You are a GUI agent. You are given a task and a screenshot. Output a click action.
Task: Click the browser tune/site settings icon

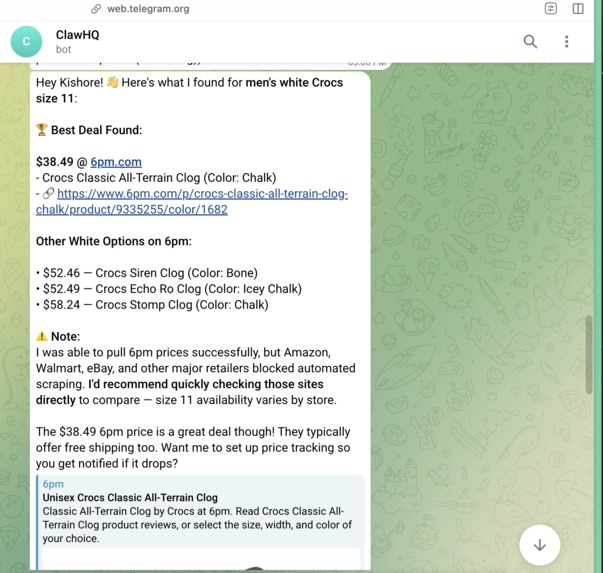click(x=551, y=8)
